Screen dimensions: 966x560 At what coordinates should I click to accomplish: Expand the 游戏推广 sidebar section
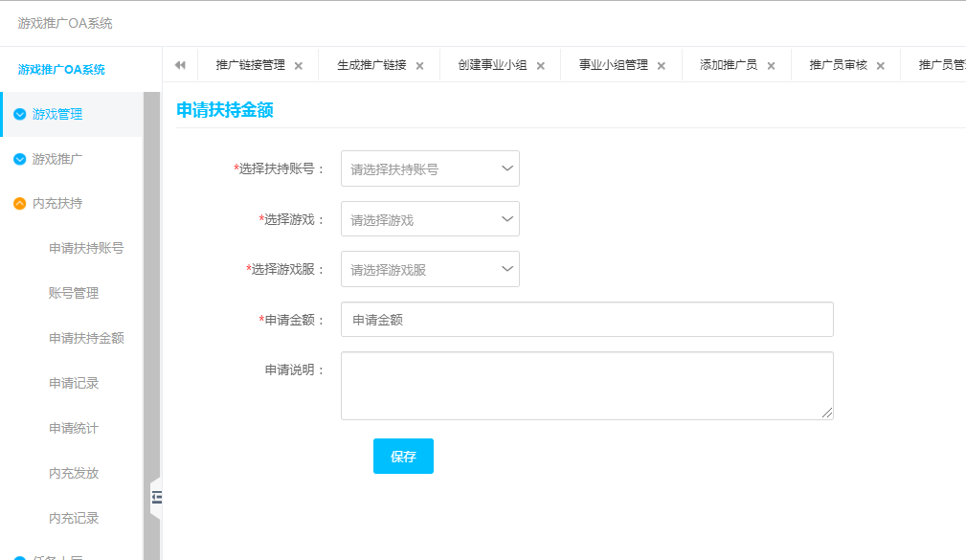pos(57,159)
